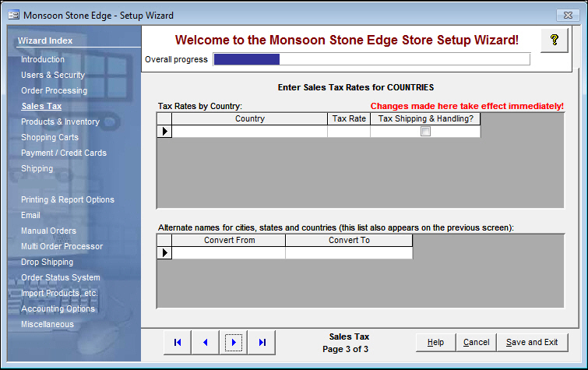Go to first wizard page button

(178, 342)
